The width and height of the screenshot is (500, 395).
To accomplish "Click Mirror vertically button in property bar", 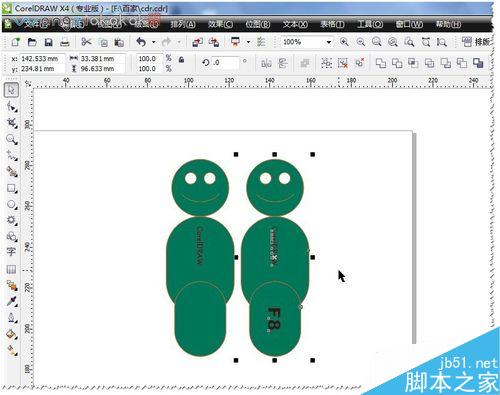I will point(282,63).
